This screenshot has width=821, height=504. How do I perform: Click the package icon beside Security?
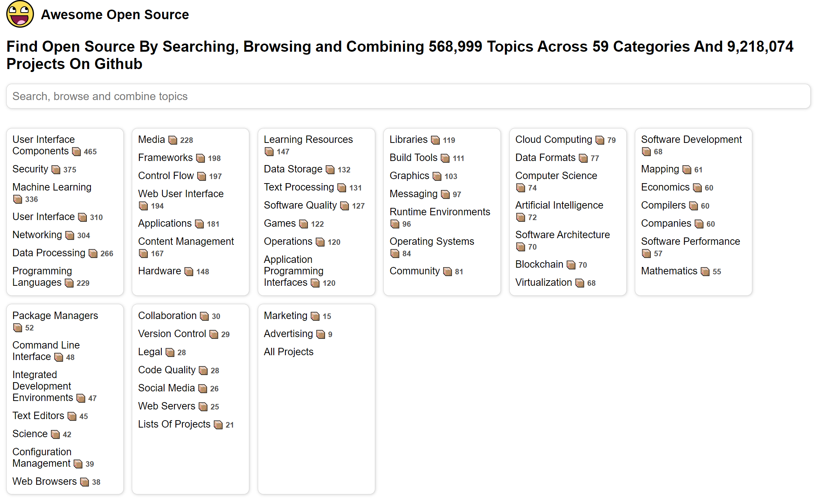point(56,169)
